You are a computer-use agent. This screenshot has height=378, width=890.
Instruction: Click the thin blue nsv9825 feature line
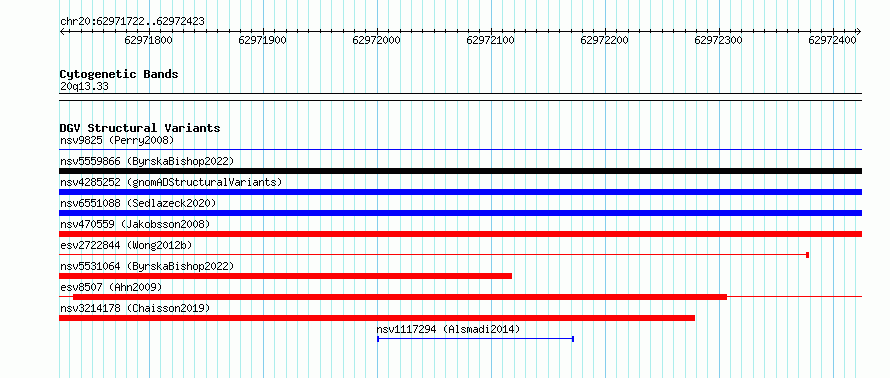tap(460, 149)
